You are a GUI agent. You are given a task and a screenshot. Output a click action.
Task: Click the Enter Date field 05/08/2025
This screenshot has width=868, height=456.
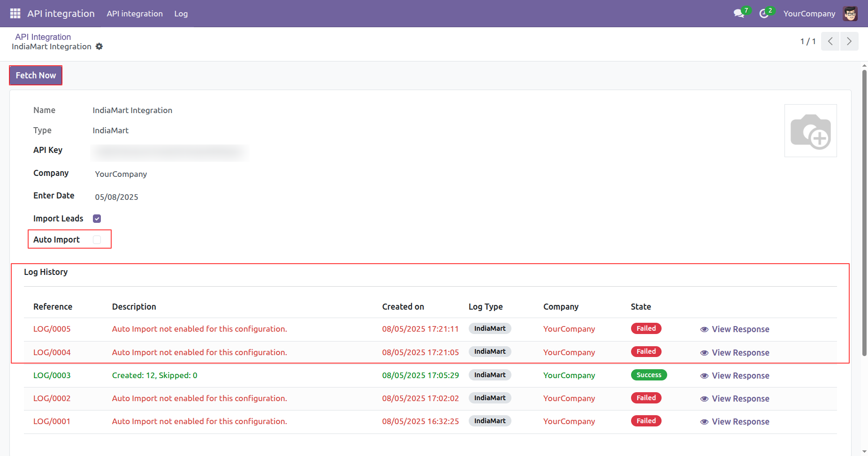(117, 197)
